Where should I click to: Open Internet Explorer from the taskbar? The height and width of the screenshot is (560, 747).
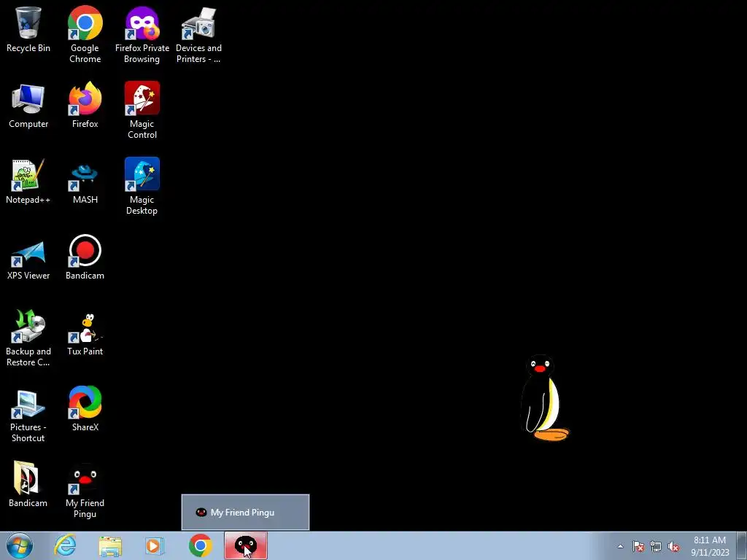65,545
